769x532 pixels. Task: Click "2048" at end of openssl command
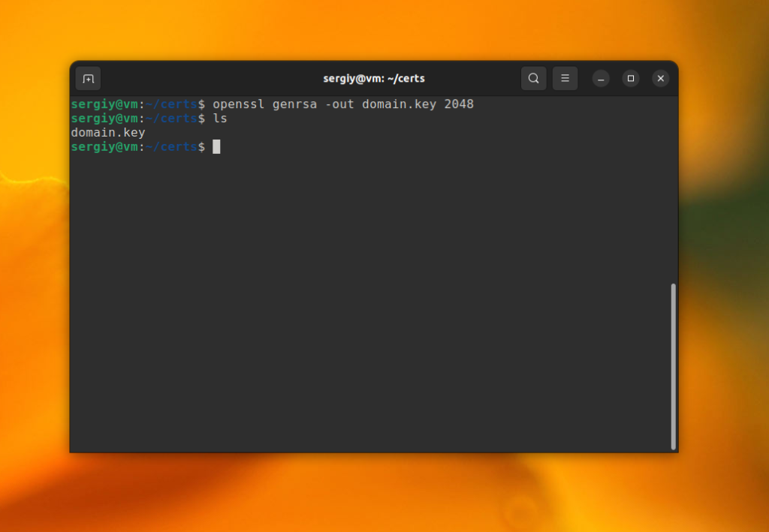tap(459, 104)
